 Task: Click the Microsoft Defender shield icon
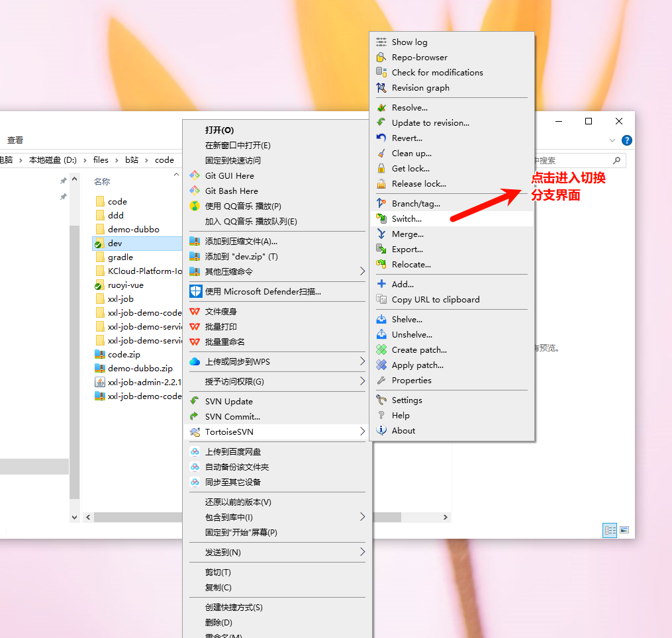(x=195, y=291)
